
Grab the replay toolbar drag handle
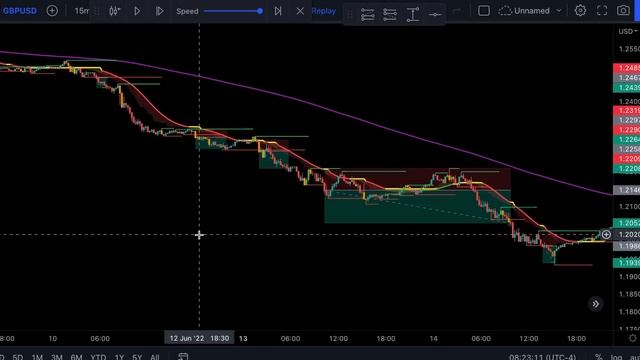pos(97,11)
